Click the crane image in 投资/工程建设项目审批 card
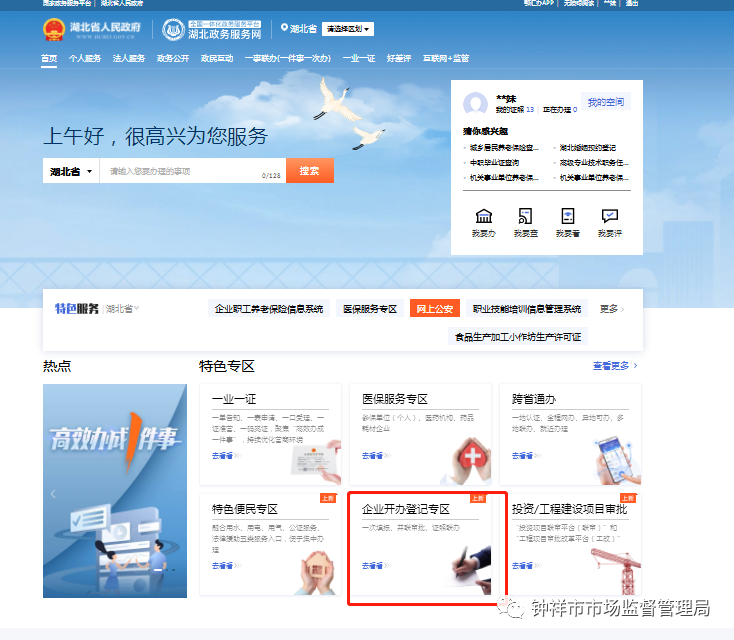 click(x=617, y=572)
